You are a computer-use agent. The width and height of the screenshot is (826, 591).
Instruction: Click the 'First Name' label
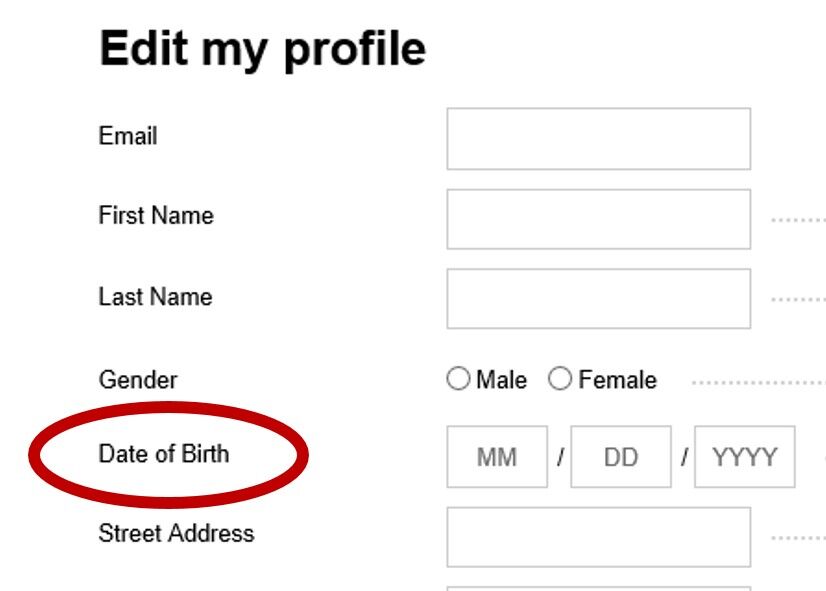pos(156,216)
